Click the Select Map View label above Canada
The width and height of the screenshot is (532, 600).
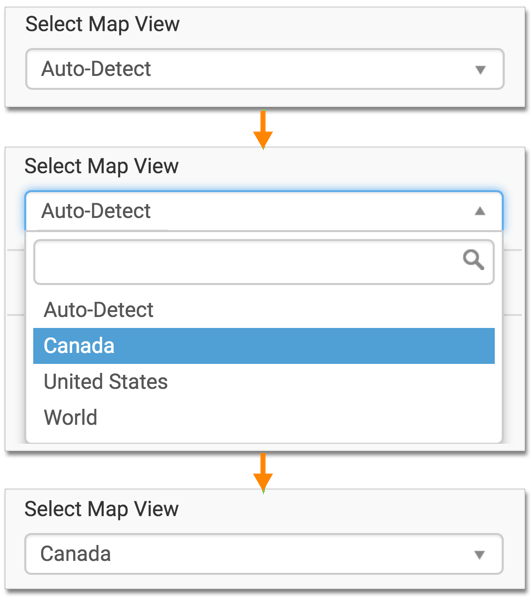pyautogui.click(x=101, y=510)
